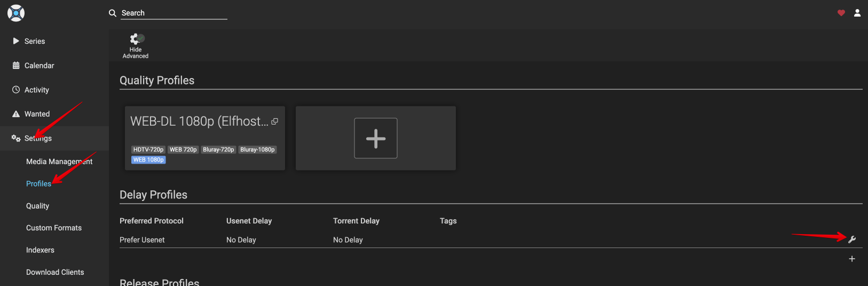The height and width of the screenshot is (286, 868).
Task: Open the user account icon
Action: coord(857,13)
